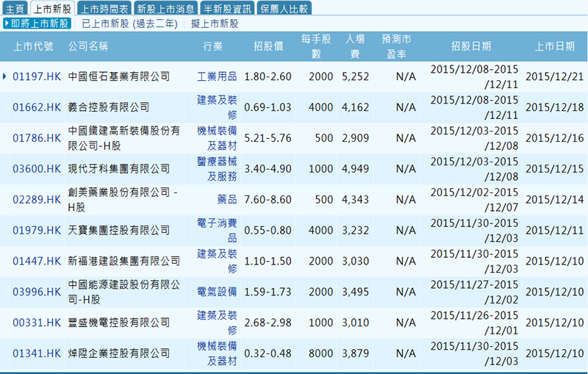Click entry fee 4,162
This screenshot has height=374, width=588.
tap(355, 107)
